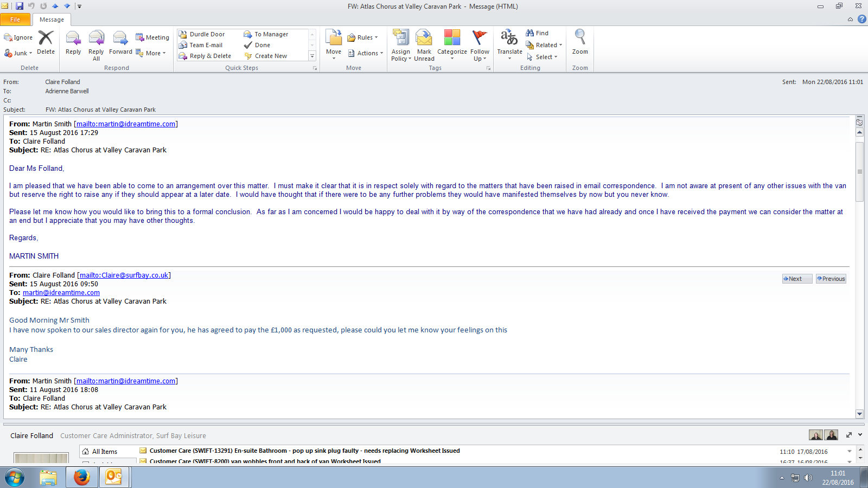Open Customer Care SWIFT-13291 En-suite Bathroom item
This screenshot has width=868, height=488.
pyautogui.click(x=304, y=451)
